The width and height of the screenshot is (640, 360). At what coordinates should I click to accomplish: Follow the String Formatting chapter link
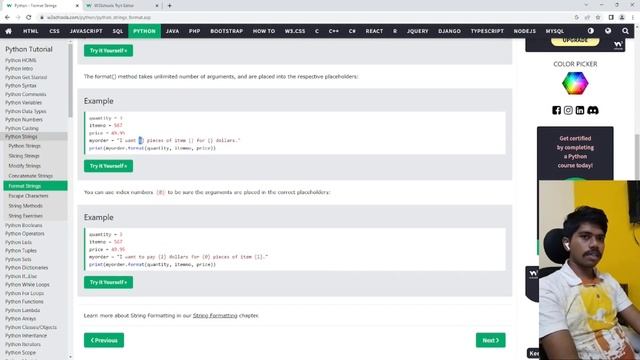point(215,316)
